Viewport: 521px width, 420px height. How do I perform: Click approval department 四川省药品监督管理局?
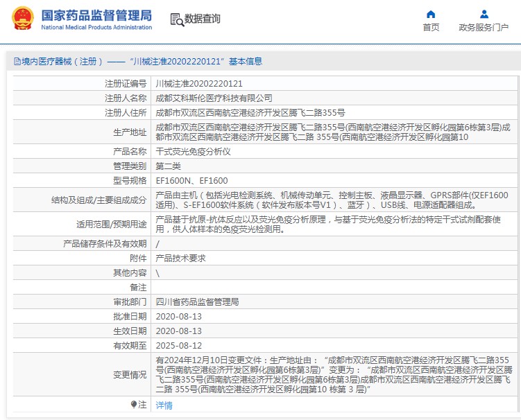click(x=197, y=301)
